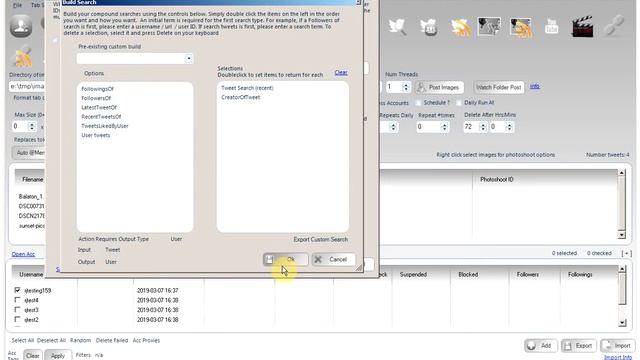
Task: Click the Directory of images path field
Action: click(x=27, y=87)
